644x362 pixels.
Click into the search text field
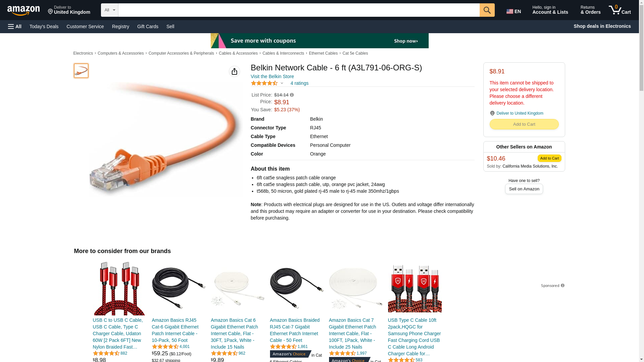tap(299, 10)
